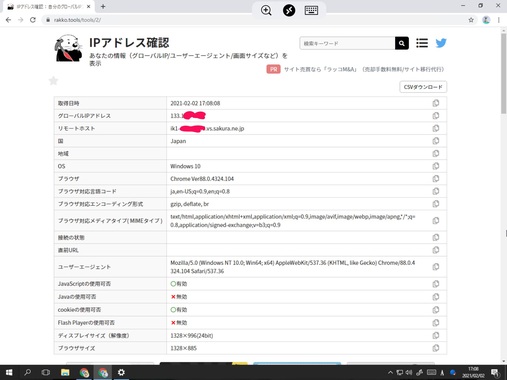Copy the ブラウザ Chrome version value
This screenshot has width=507, height=380.
point(436,179)
